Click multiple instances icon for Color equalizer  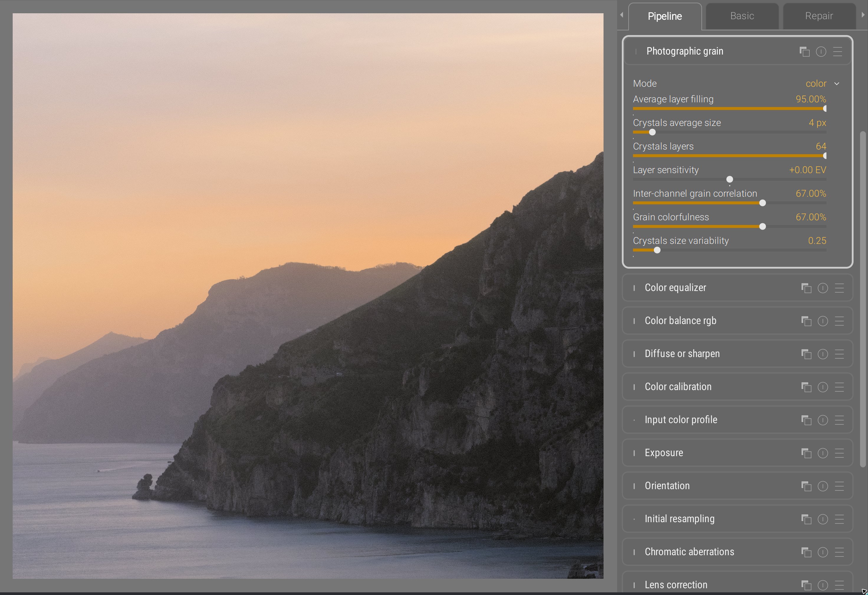pos(806,288)
